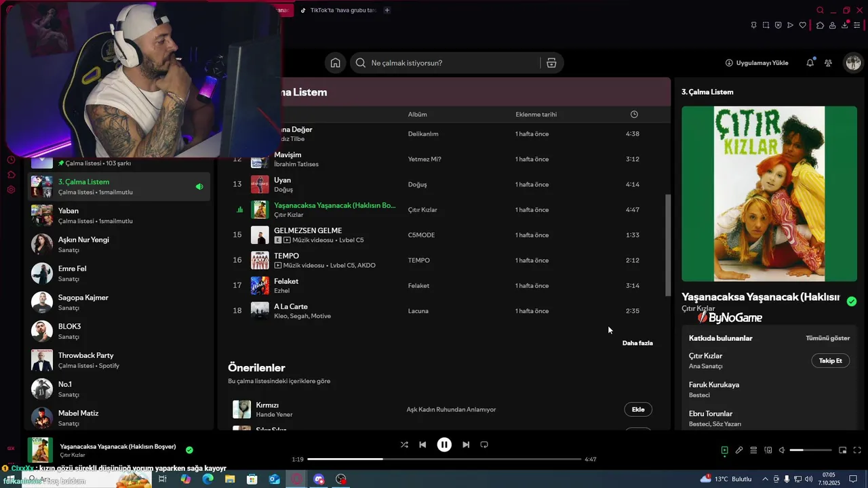
Task: Pause the current song
Action: pyautogui.click(x=444, y=445)
